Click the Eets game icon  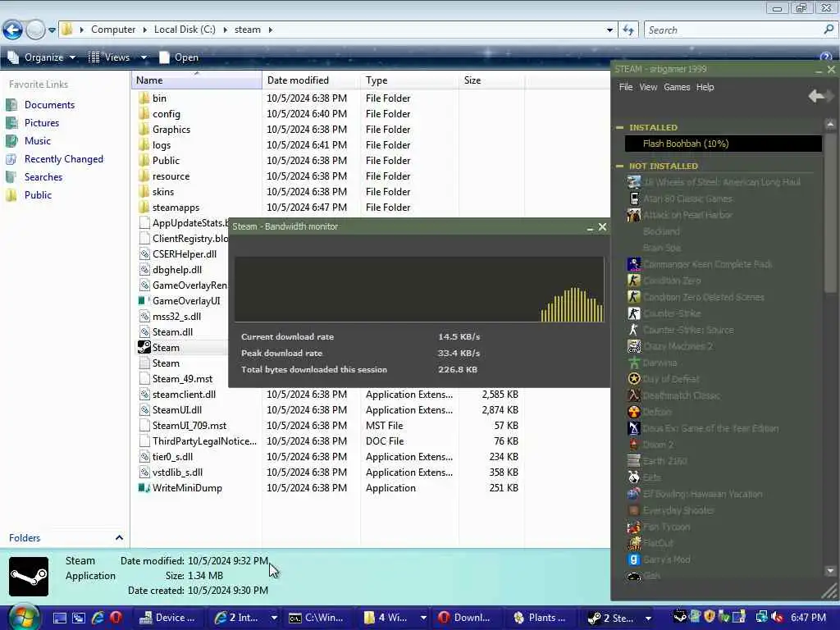tap(634, 477)
